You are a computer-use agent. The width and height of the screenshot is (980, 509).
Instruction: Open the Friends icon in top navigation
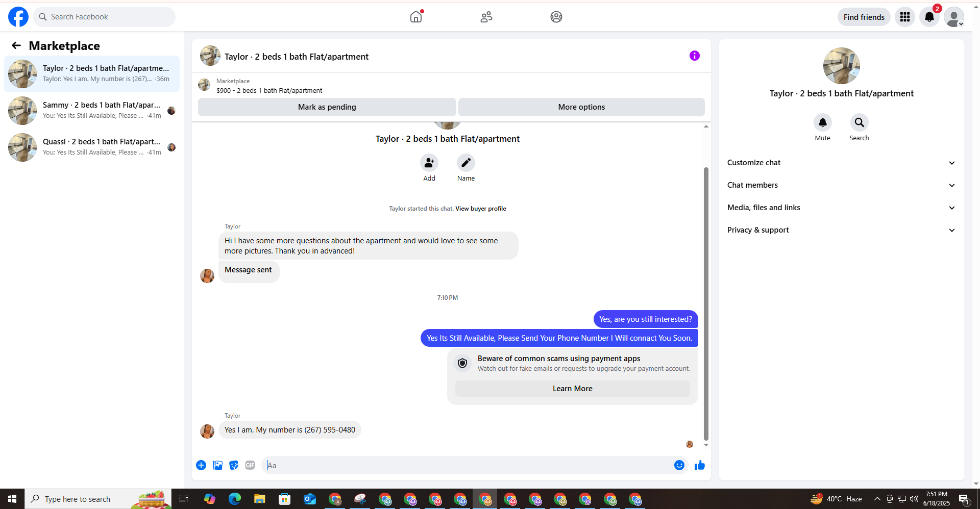pyautogui.click(x=486, y=17)
